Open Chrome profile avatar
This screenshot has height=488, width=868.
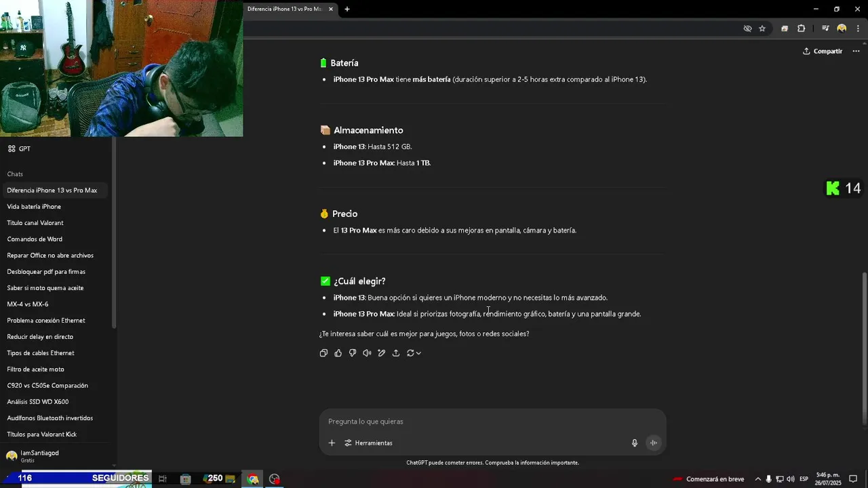tap(842, 28)
